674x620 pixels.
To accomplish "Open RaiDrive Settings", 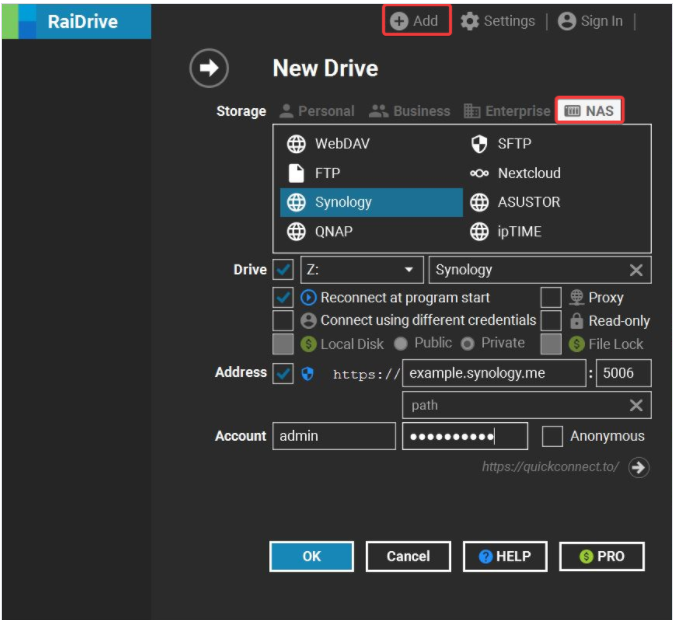I will coord(498,21).
